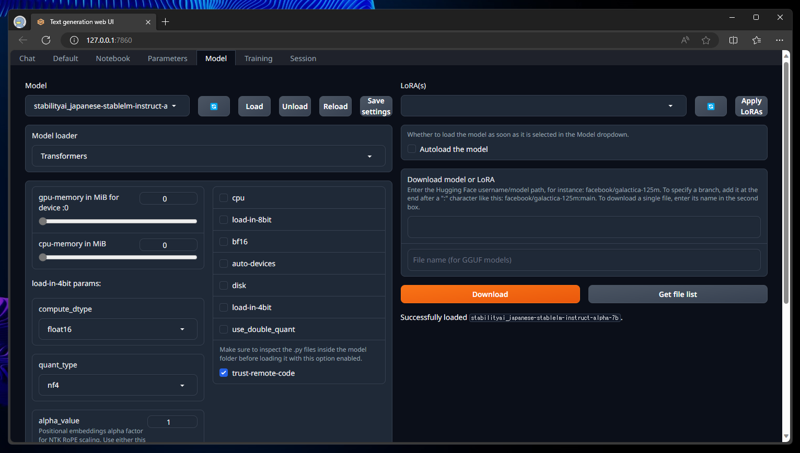Image resolution: width=800 pixels, height=453 pixels.
Task: Enable load-in-4bit option
Action: tap(223, 307)
